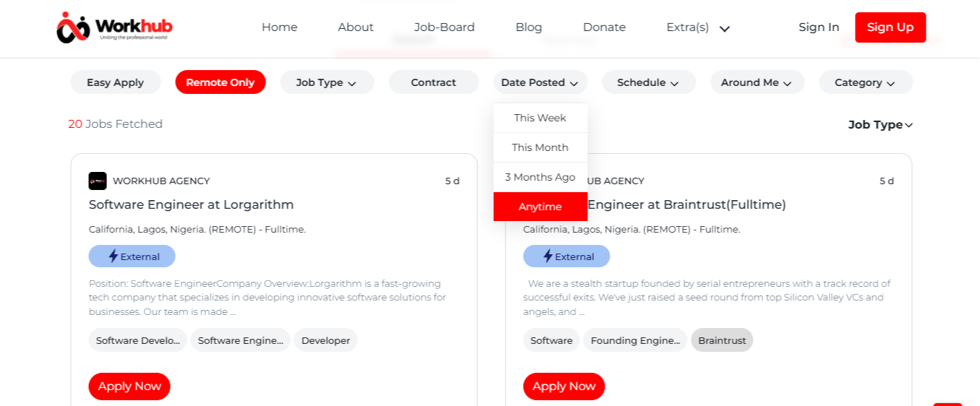Select the Anytime date option

(540, 207)
